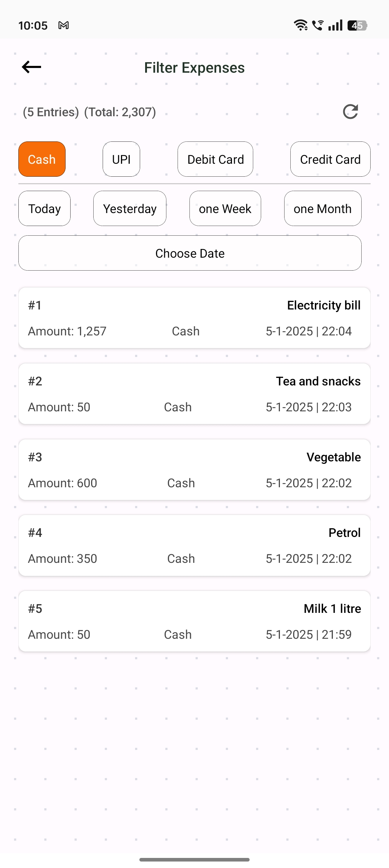The width and height of the screenshot is (389, 868).
Task: Select the Credit Card filter chip
Action: click(330, 159)
